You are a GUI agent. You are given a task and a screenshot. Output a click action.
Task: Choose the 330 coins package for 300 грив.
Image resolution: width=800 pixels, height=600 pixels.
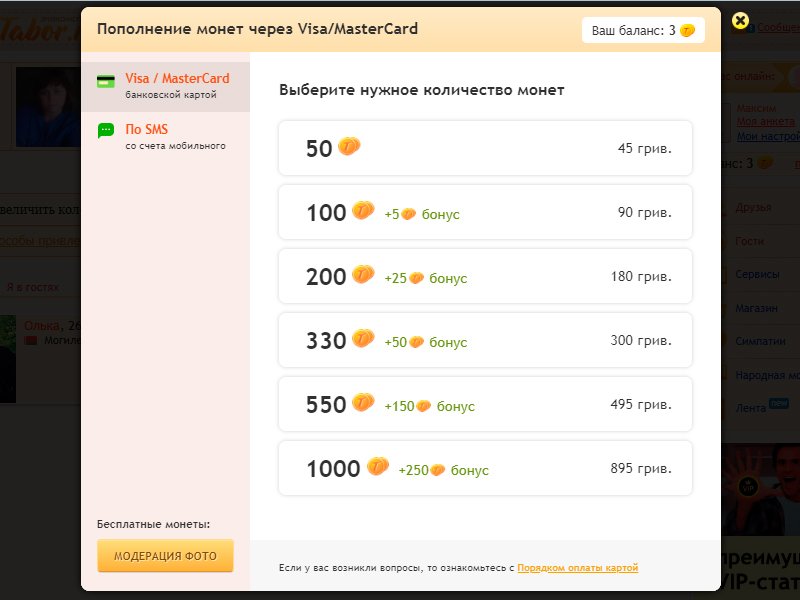[485, 340]
